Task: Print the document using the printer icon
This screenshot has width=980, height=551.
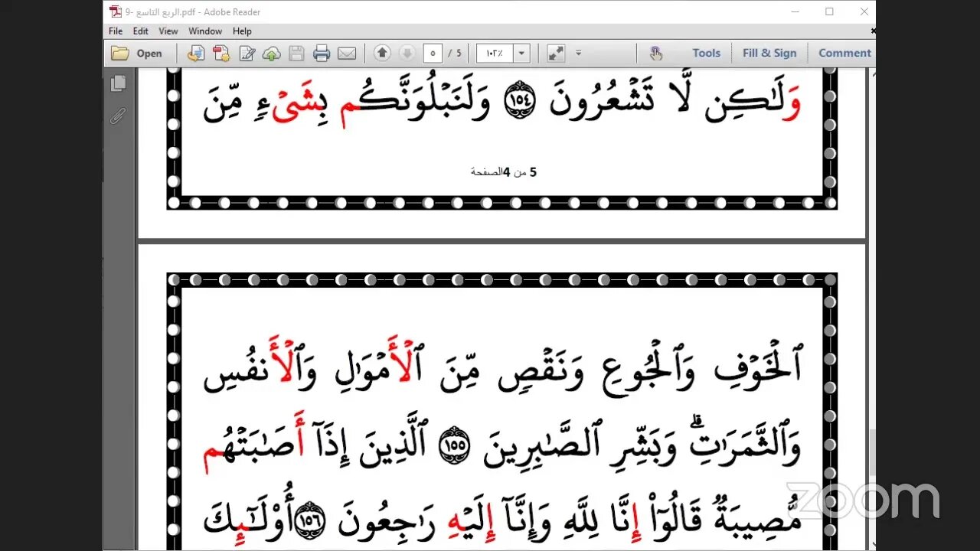Action: 322,53
